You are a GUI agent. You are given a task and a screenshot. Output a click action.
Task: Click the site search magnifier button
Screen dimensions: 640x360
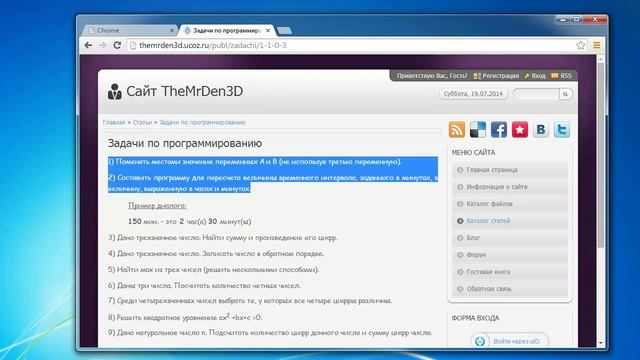[x=565, y=94]
